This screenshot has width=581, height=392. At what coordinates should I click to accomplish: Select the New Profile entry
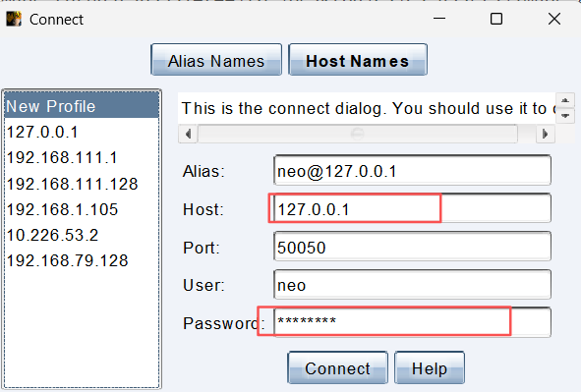coord(82,106)
